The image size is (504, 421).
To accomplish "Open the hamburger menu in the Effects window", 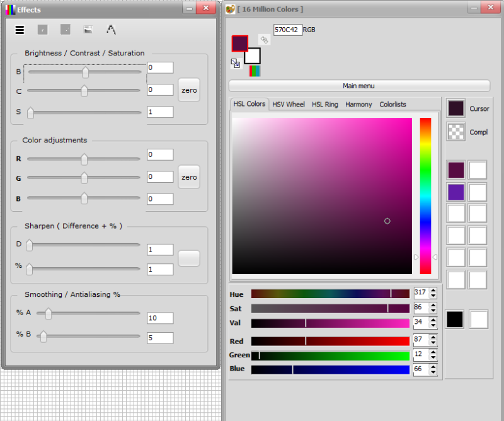I will [20, 30].
